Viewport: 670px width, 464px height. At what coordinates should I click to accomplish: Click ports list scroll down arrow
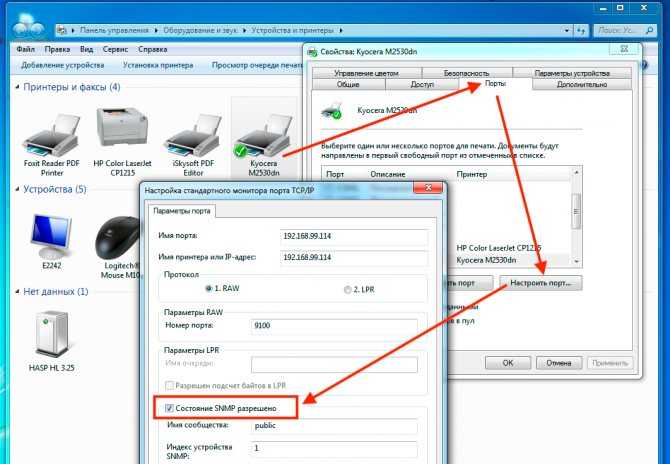click(576, 261)
